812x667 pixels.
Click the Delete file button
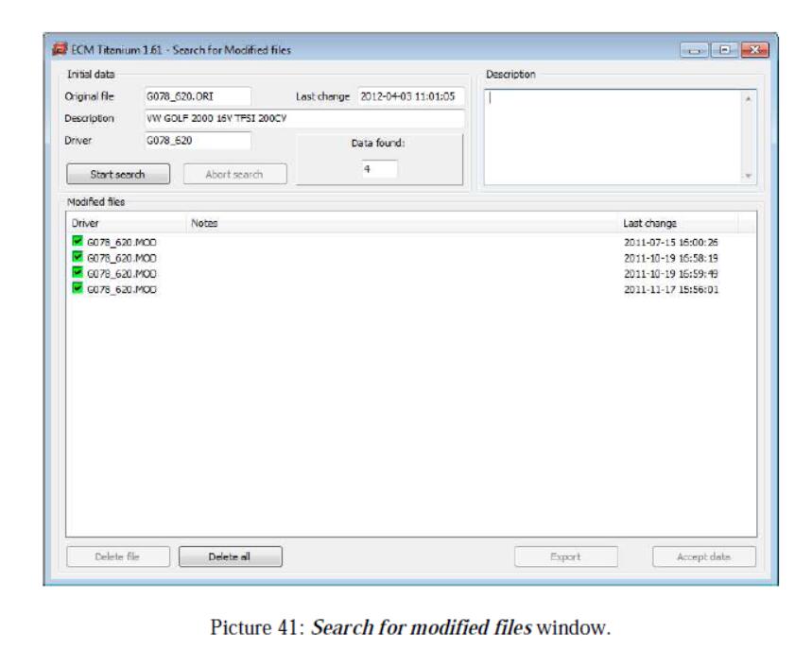(x=118, y=556)
